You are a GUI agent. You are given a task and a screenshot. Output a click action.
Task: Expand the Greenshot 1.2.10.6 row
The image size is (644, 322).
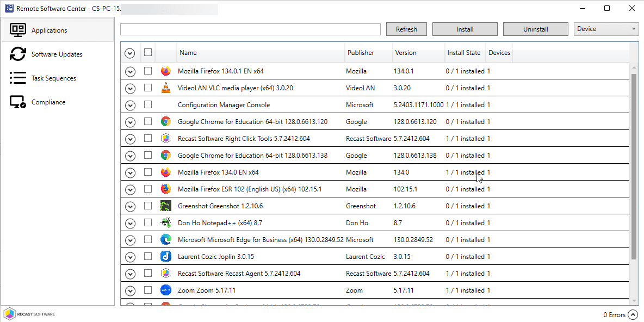click(x=130, y=206)
